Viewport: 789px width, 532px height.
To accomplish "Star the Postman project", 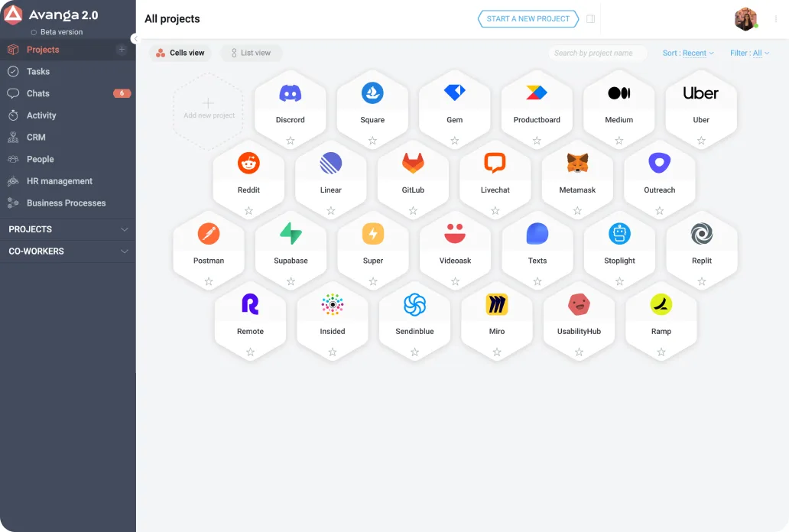I will coord(209,281).
